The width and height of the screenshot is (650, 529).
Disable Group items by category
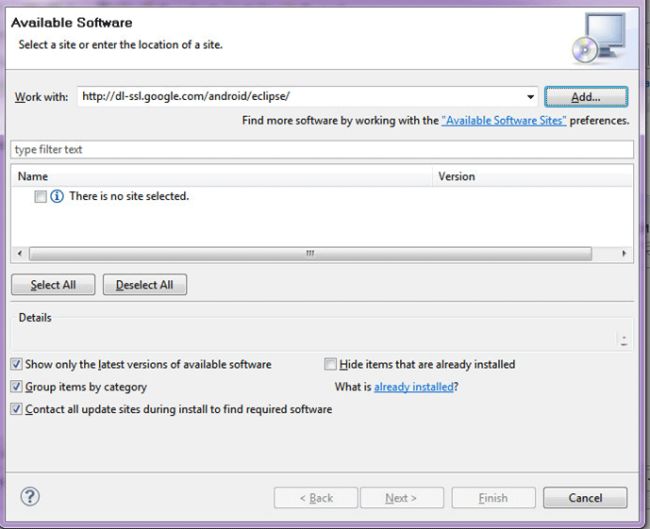pyautogui.click(x=17, y=387)
